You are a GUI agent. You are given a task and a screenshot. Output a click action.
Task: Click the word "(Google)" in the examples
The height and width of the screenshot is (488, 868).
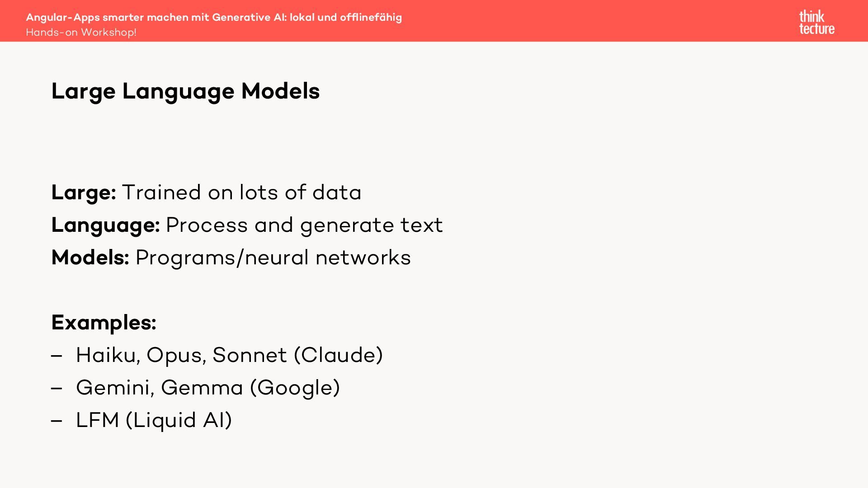(295, 388)
